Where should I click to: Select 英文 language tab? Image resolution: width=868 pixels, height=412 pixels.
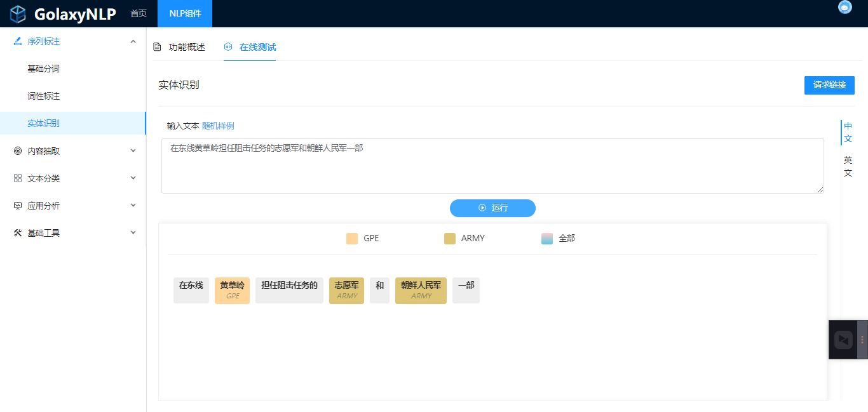click(848, 166)
